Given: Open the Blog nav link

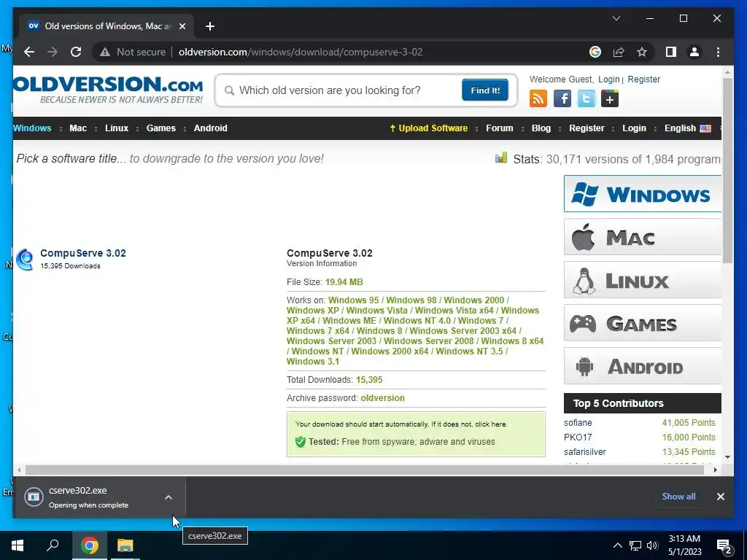Looking at the screenshot, I should [x=541, y=128].
